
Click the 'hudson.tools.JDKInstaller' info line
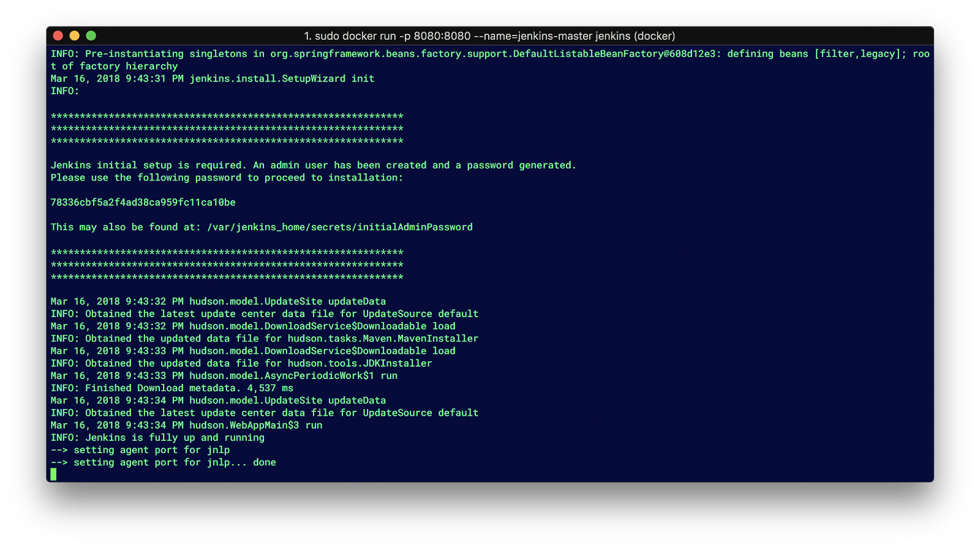point(241,363)
